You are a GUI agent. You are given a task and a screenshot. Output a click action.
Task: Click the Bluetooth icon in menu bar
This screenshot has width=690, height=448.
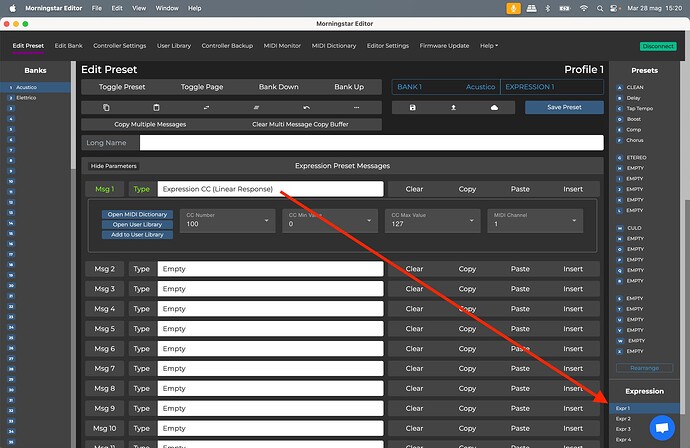coord(547,8)
